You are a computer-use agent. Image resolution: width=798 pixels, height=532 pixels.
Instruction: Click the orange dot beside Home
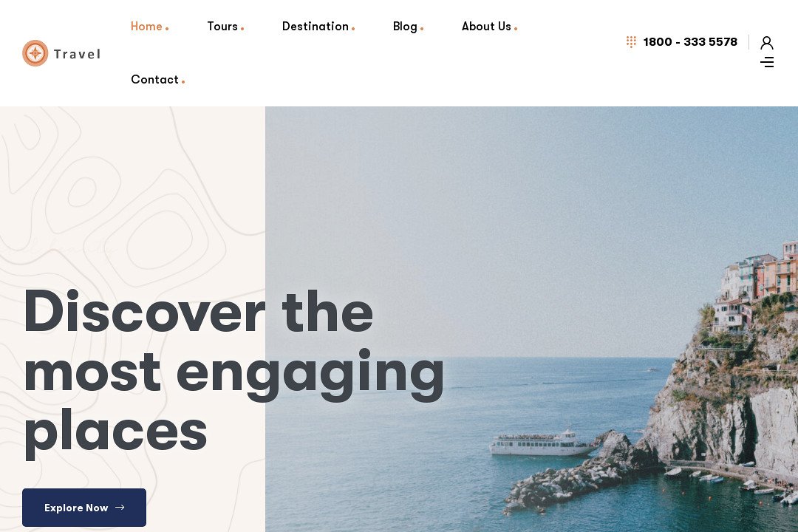[167, 29]
